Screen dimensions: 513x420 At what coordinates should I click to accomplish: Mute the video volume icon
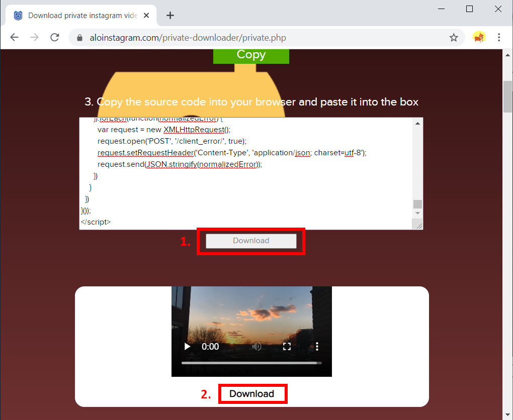256,347
